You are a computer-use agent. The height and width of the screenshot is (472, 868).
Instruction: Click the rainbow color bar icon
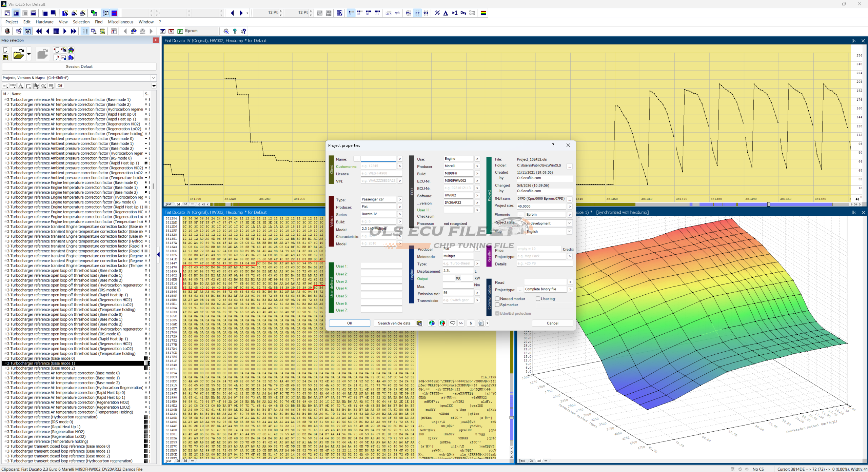[484, 13]
